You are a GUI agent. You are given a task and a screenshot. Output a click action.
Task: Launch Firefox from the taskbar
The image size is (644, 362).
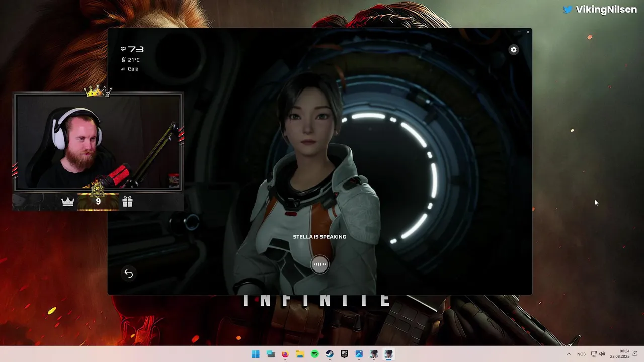[285, 354]
